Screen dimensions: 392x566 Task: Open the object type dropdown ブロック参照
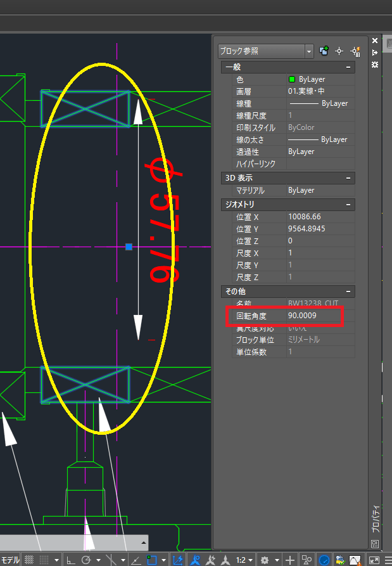click(265, 51)
